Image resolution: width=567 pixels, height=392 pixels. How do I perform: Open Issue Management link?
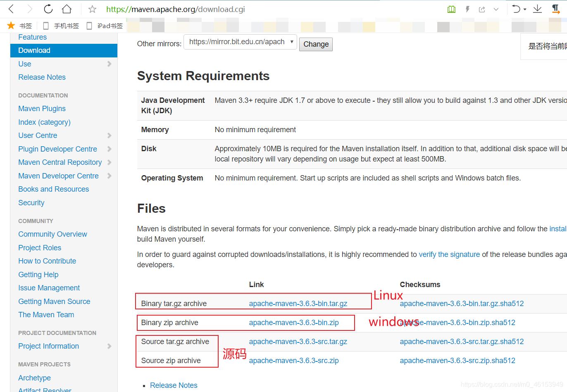coord(49,288)
